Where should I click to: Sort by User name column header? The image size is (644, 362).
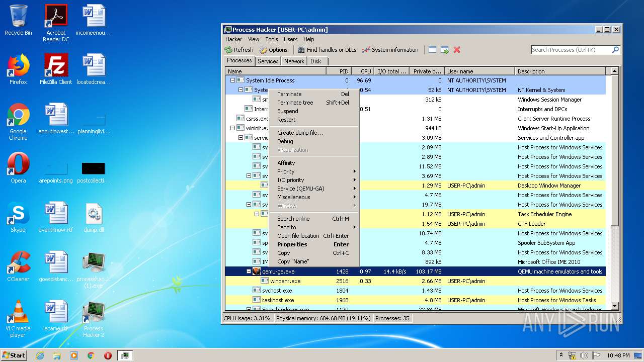coord(479,71)
